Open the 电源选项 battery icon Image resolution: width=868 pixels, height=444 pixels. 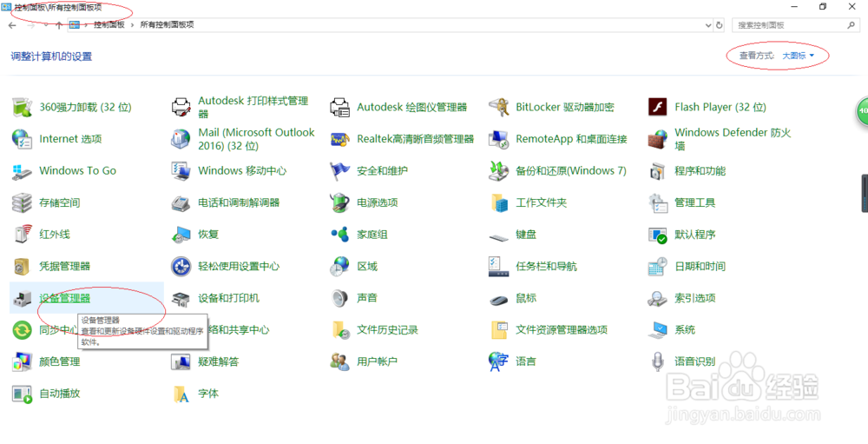(x=339, y=202)
